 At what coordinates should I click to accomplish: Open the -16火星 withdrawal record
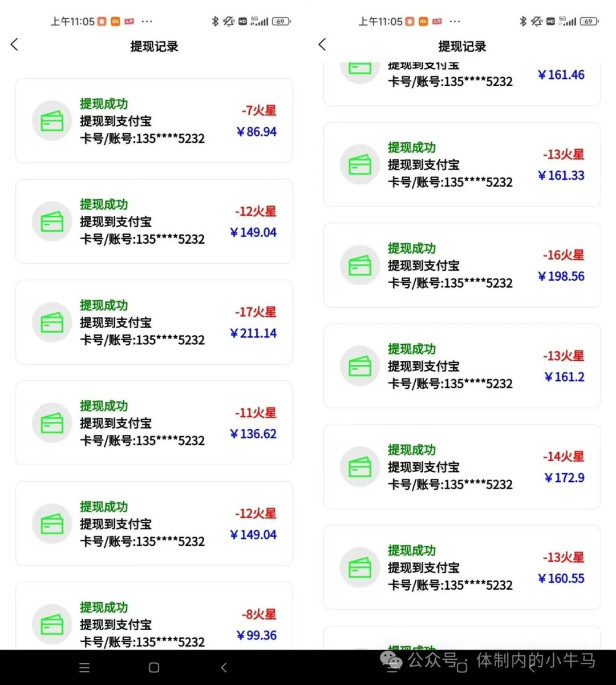462,265
